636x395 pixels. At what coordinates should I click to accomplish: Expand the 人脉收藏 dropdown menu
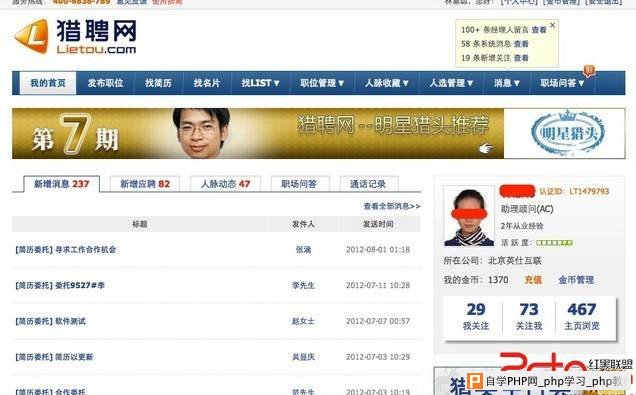click(387, 83)
